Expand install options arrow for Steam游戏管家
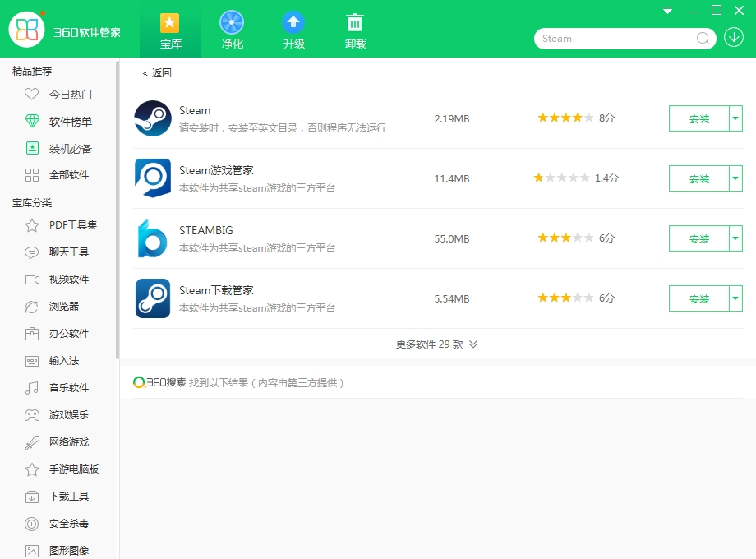Viewport: 756px width, 559px height. click(735, 178)
